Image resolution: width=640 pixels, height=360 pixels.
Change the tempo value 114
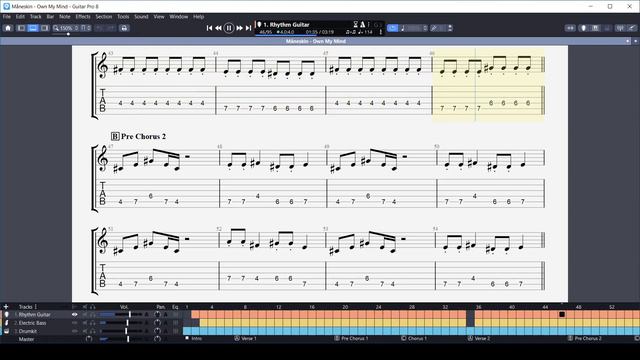[365, 32]
